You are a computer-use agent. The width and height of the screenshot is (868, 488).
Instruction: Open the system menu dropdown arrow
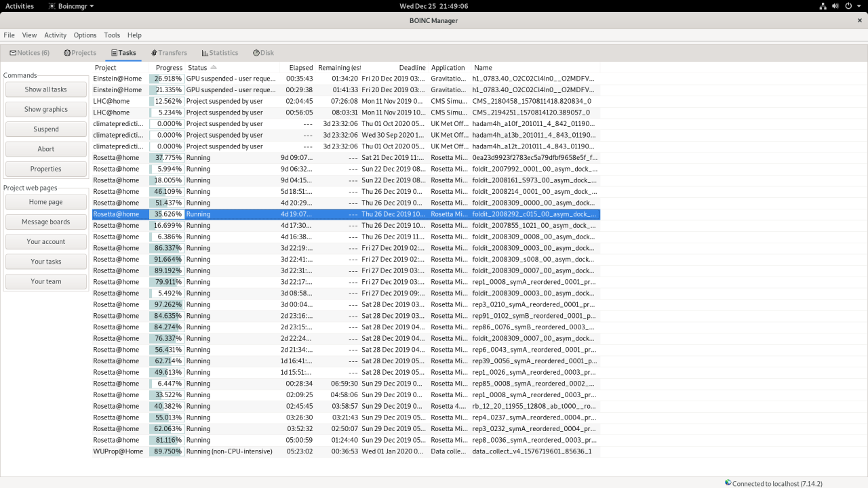pos(859,6)
